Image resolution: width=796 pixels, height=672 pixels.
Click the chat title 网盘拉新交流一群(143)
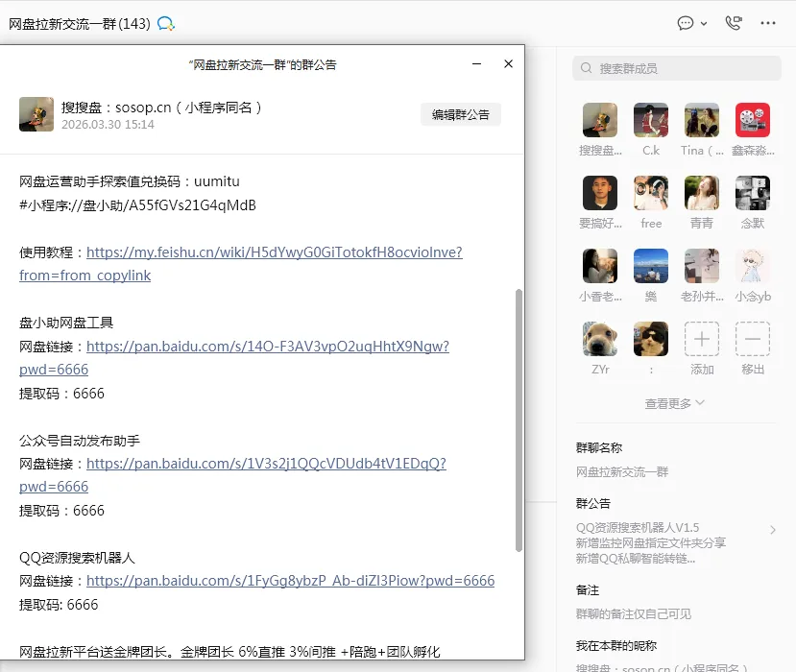[x=80, y=24]
